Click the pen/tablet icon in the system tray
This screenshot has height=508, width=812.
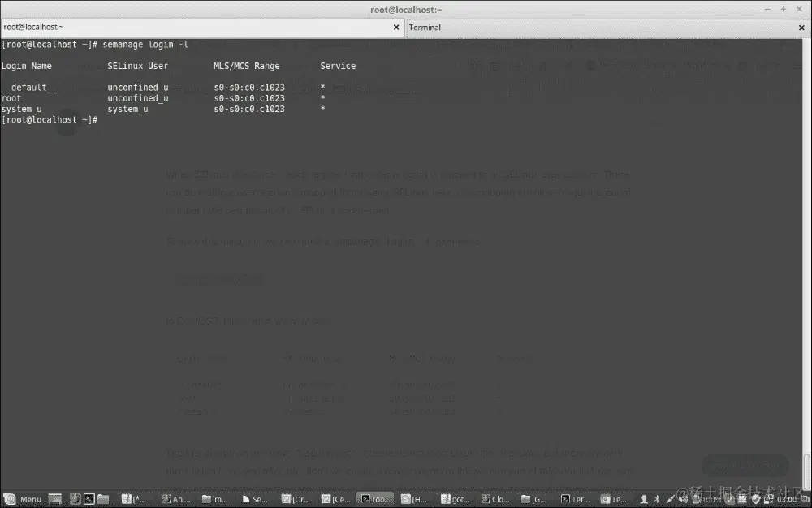coord(669,499)
